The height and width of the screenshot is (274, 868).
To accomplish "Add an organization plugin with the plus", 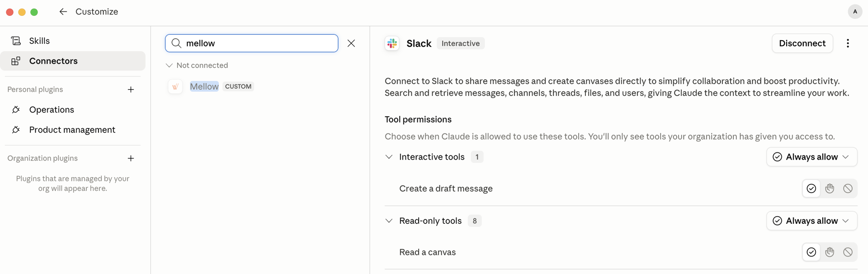I will pyautogui.click(x=131, y=158).
